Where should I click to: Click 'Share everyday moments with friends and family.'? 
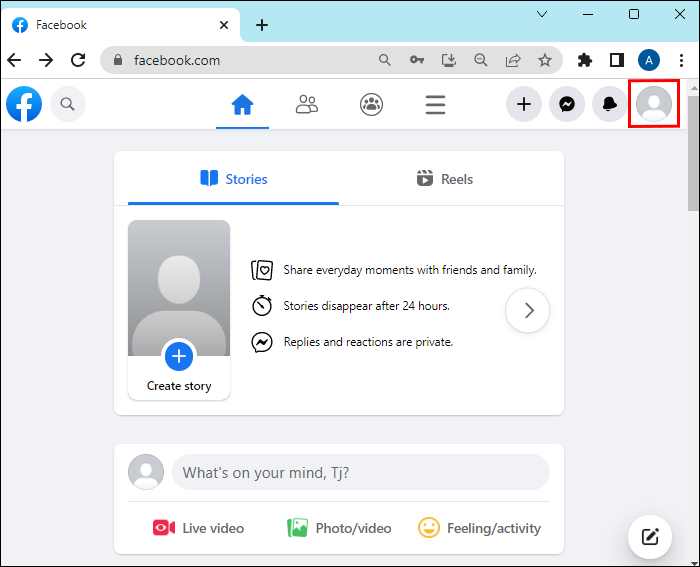click(x=410, y=270)
